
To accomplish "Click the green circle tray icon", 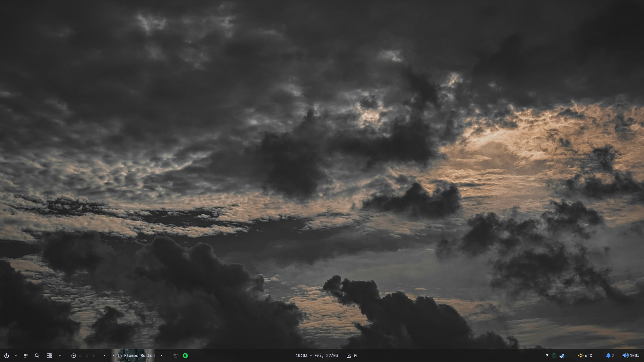I will coord(554,356).
